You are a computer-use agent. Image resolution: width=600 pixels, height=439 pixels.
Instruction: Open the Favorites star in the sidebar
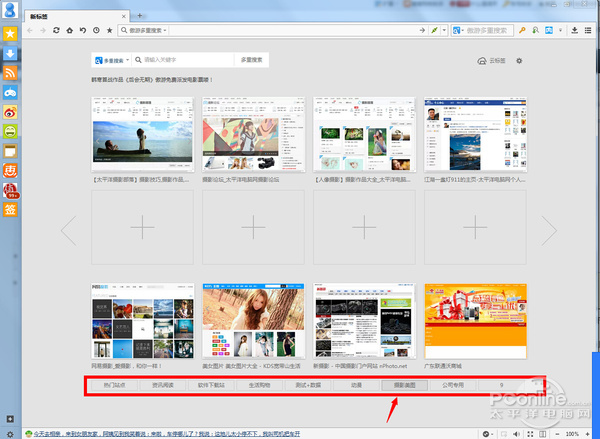10,34
